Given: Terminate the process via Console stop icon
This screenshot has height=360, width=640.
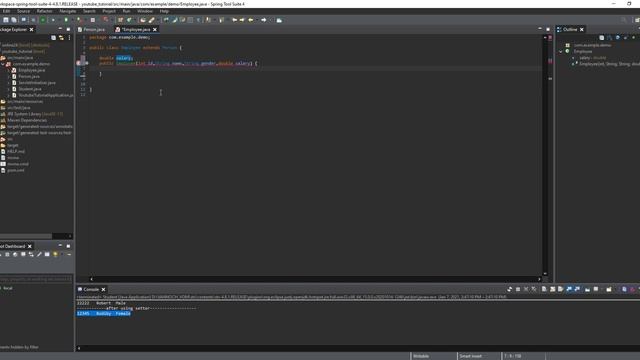Looking at the screenshot, I should [x=518, y=289].
